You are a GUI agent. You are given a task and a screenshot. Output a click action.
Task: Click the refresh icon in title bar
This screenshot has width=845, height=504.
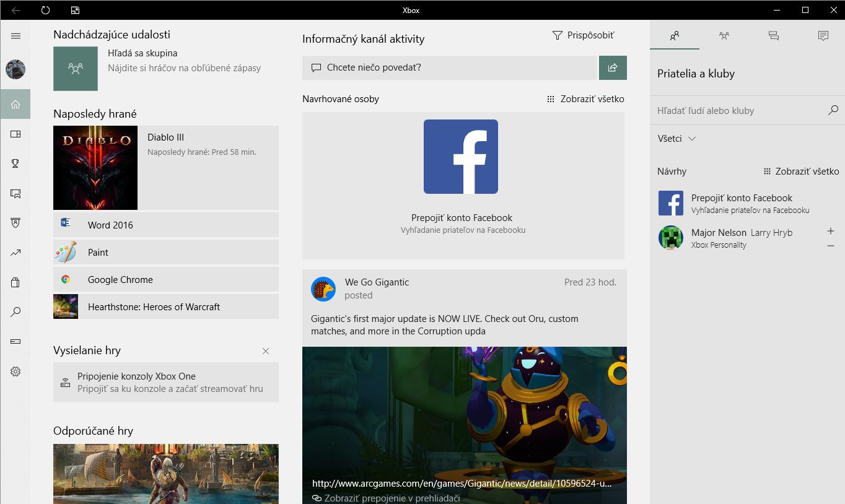pos(45,10)
